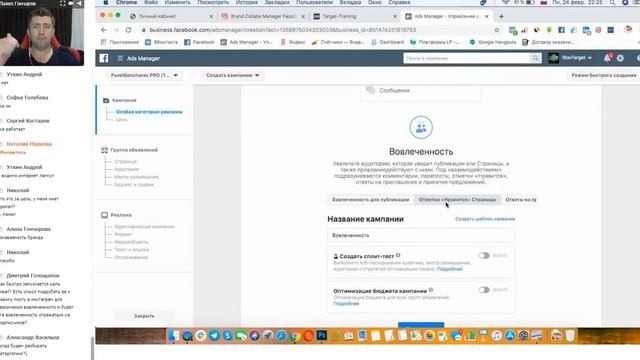Click the Facebook extension icon in Chrome toolbar
The height and width of the screenshot is (360, 640).
tap(561, 30)
